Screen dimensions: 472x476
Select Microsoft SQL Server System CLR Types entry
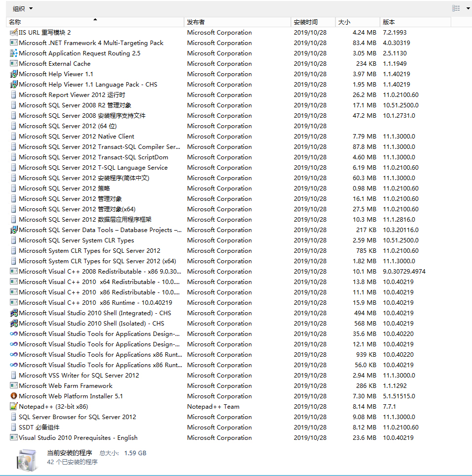[x=77, y=240]
